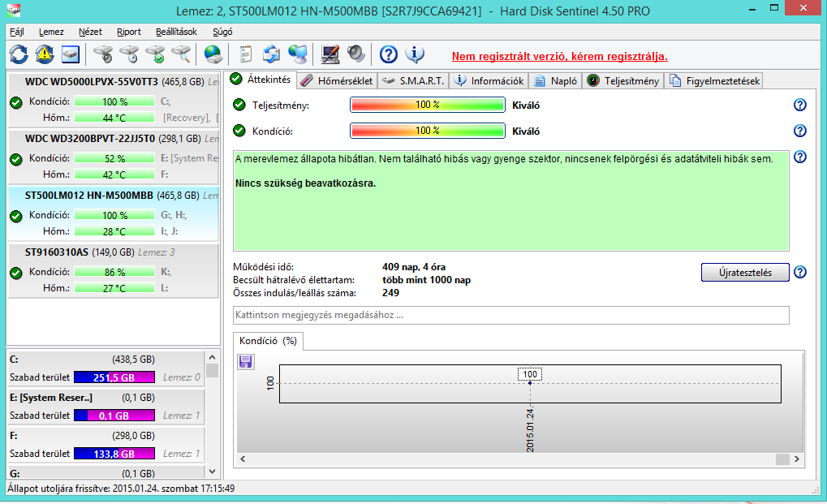Click the 'Nem regisztrált verzió' registration link
This screenshot has width=827, height=504.
coord(560,57)
